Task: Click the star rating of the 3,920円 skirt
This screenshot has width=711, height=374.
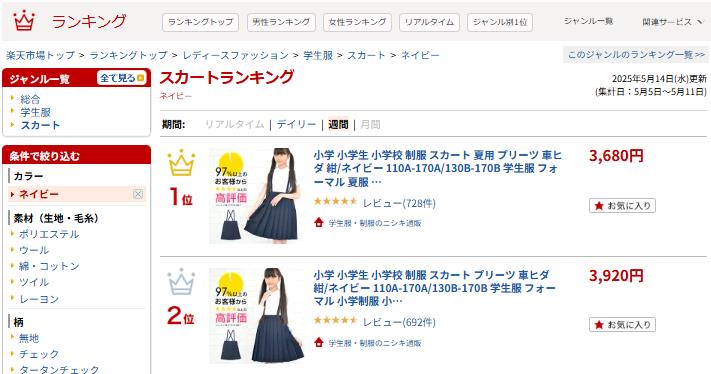Action: point(335,321)
